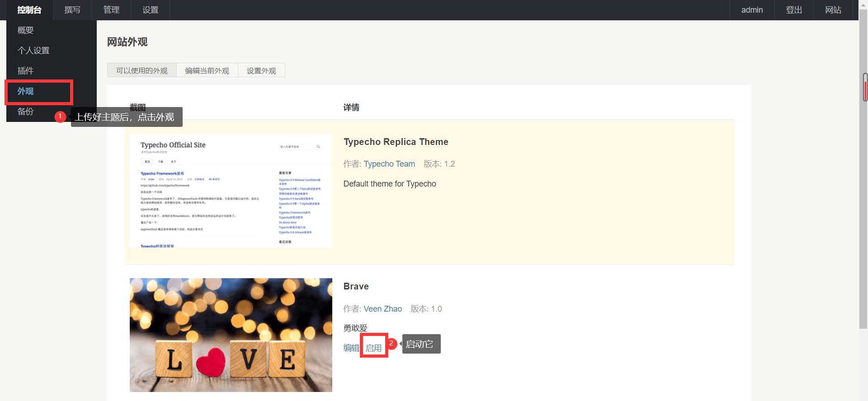Switch to 设置外观 tab

tap(261, 70)
